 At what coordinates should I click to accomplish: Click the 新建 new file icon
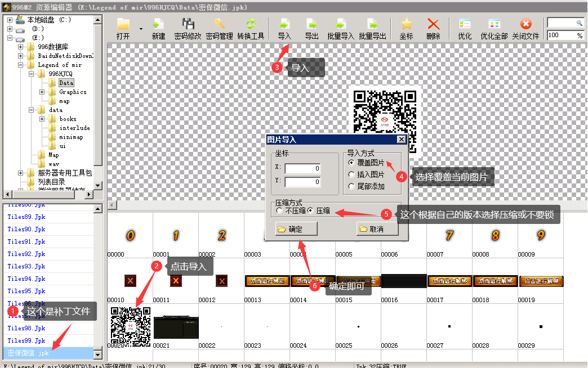(158, 29)
